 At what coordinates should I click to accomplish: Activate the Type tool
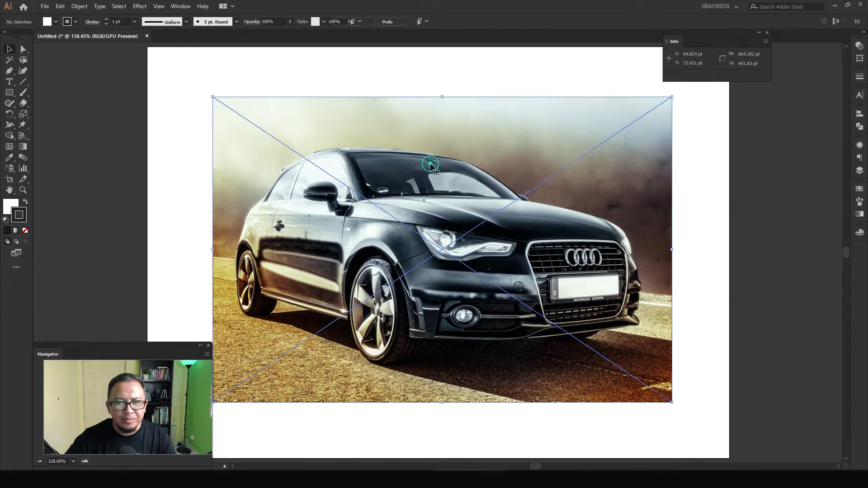tap(9, 81)
